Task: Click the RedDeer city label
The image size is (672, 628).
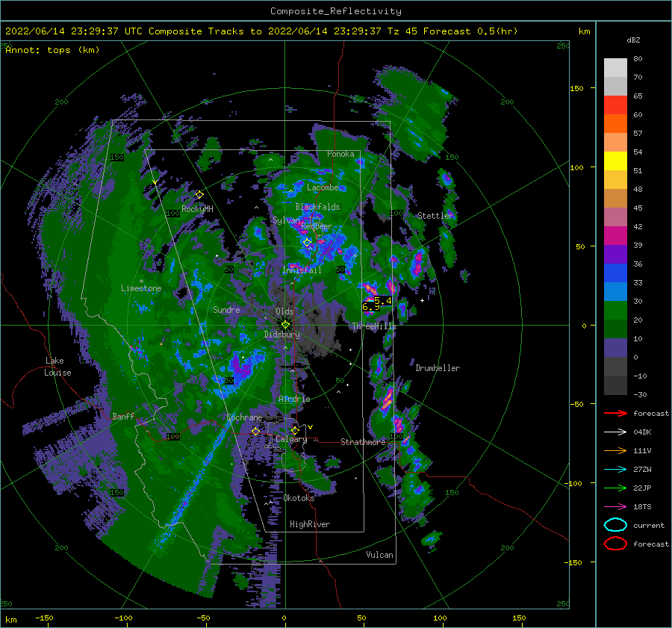Action: 317,226
